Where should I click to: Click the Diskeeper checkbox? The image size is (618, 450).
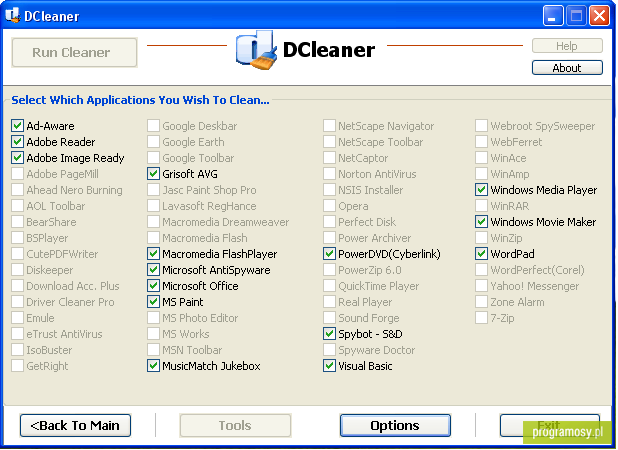coord(17,270)
